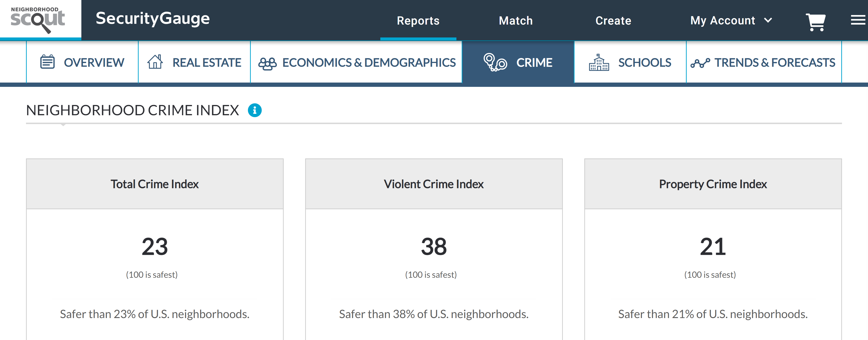868x340 pixels.
Task: Select the Violent Crime Index card header
Action: (x=434, y=184)
